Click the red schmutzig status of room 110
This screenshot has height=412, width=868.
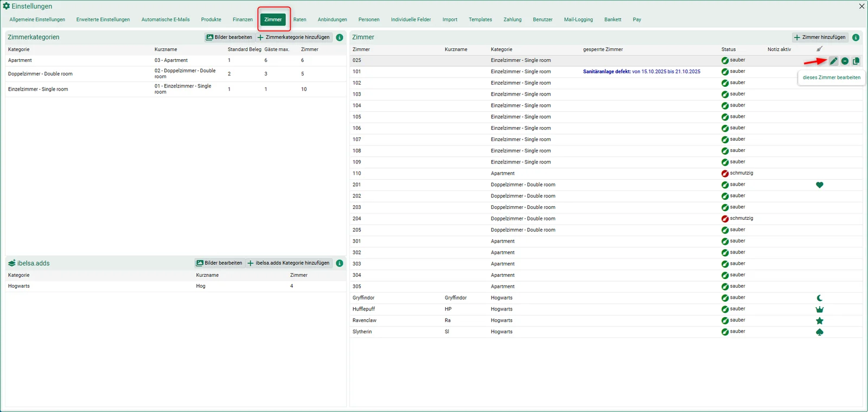point(737,173)
